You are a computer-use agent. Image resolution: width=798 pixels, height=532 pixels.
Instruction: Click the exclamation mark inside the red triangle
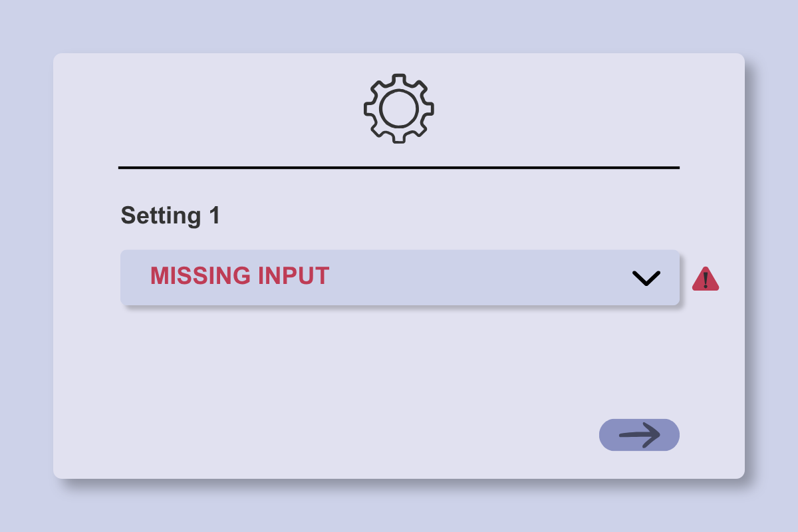click(706, 280)
